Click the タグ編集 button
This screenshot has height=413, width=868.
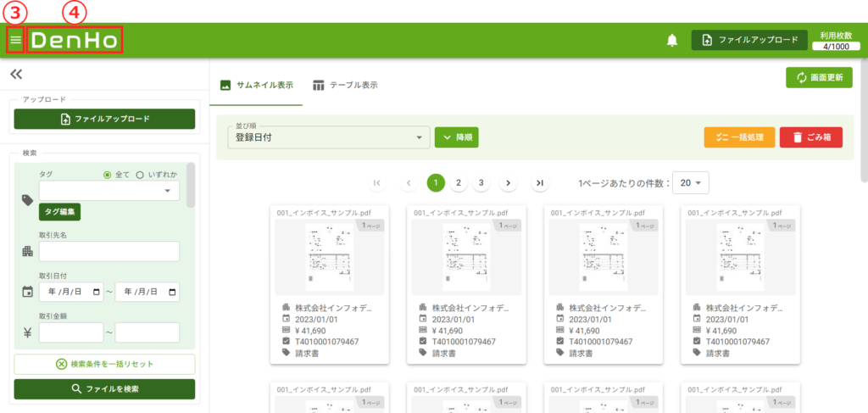click(60, 211)
